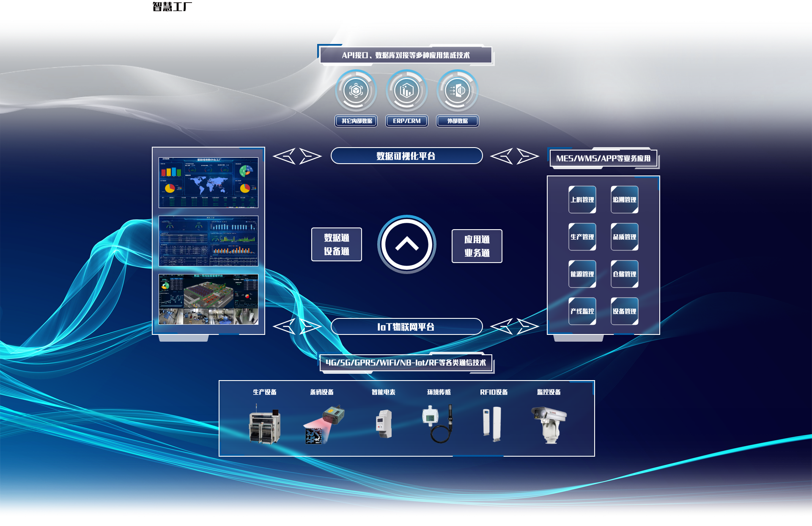This screenshot has height=526, width=812.
Task: Open 仓储管理 module tile
Action: click(x=624, y=274)
